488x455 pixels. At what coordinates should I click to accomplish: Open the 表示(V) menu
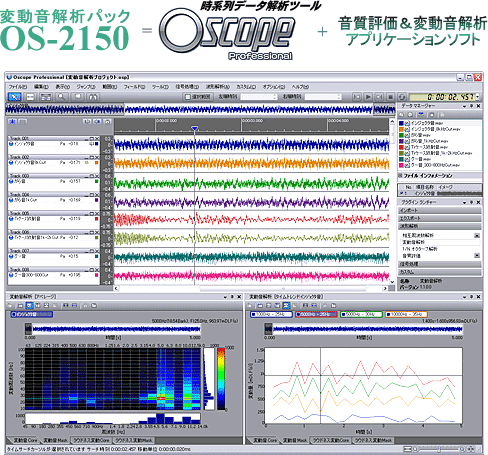[x=63, y=87]
